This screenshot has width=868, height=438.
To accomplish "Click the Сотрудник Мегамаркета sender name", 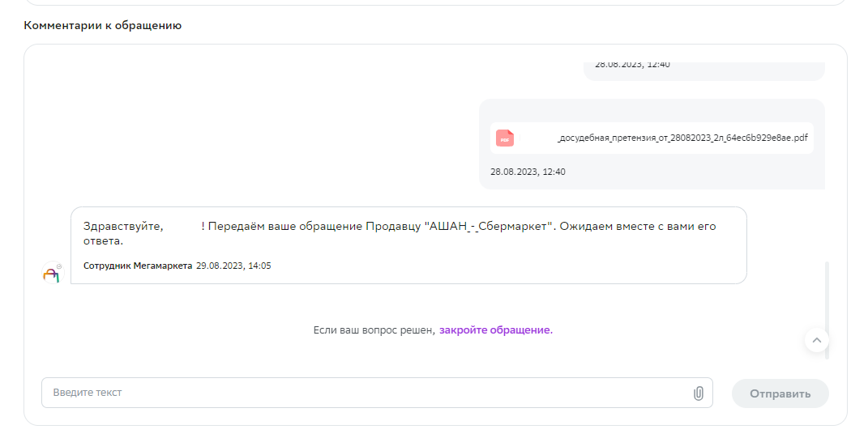I will (x=138, y=266).
